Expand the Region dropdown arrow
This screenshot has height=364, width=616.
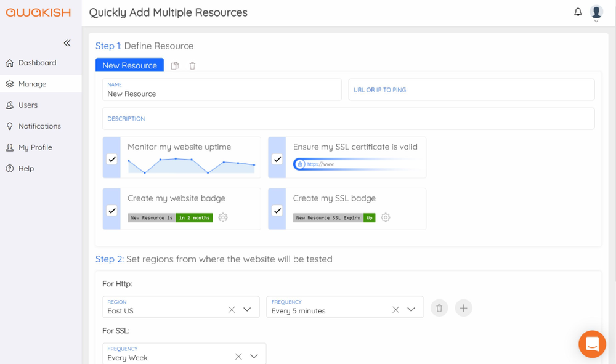247,309
